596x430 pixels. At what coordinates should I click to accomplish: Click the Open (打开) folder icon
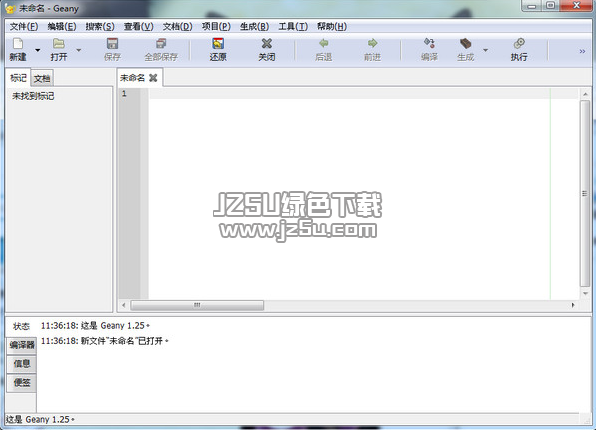[59, 44]
